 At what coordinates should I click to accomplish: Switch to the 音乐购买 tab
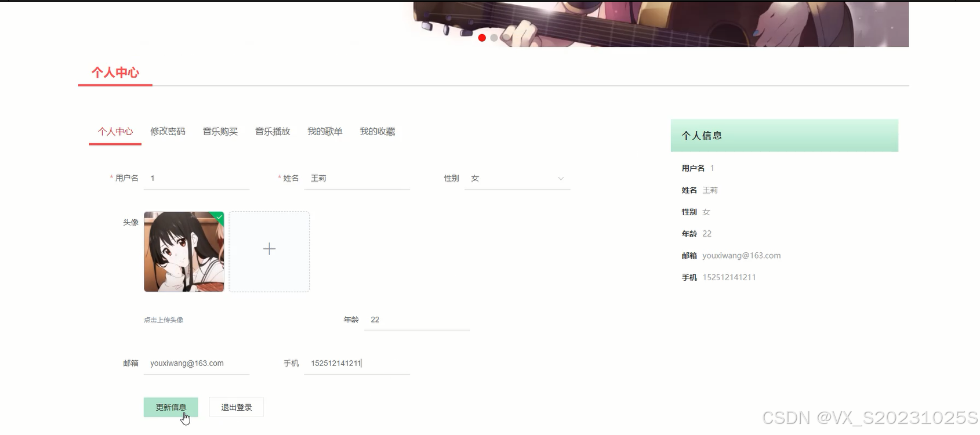tap(220, 132)
